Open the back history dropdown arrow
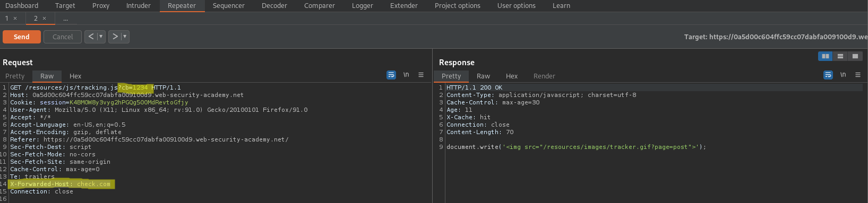This screenshot has height=203, width=868. click(x=101, y=37)
